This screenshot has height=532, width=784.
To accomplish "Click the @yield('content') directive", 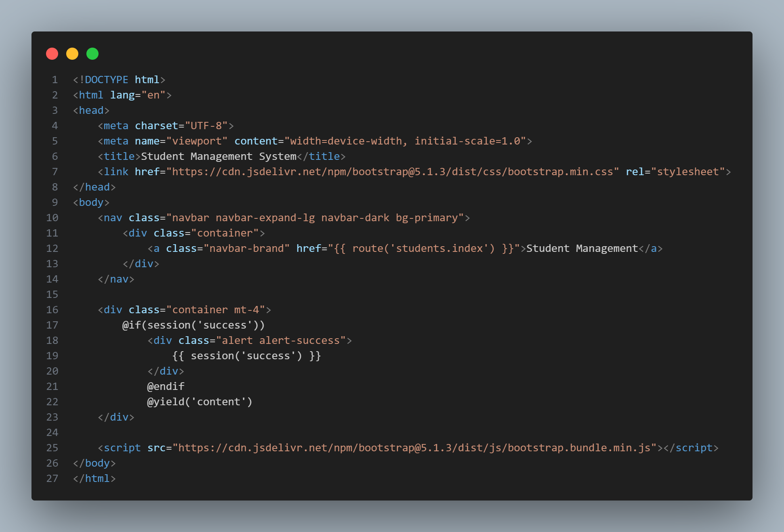I will pyautogui.click(x=199, y=402).
